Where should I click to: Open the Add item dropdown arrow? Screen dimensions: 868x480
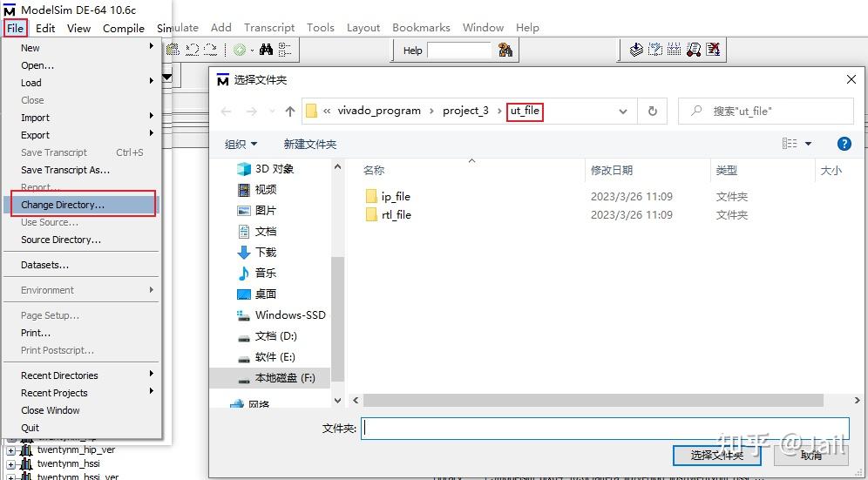click(252, 51)
